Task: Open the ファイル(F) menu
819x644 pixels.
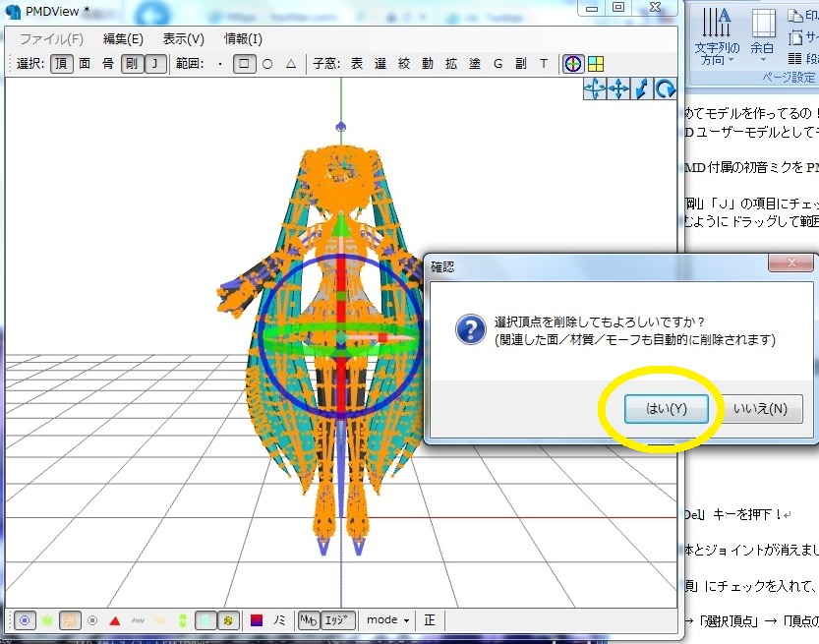Action: click(x=51, y=39)
